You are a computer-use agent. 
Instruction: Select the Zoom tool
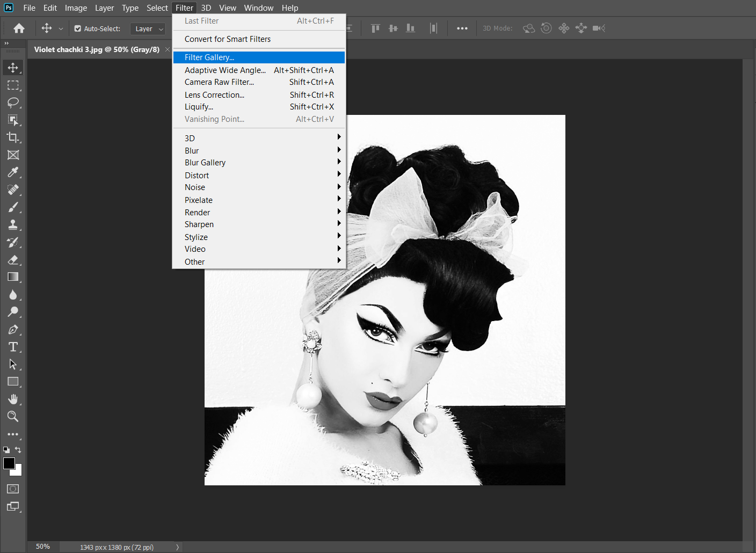tap(13, 417)
